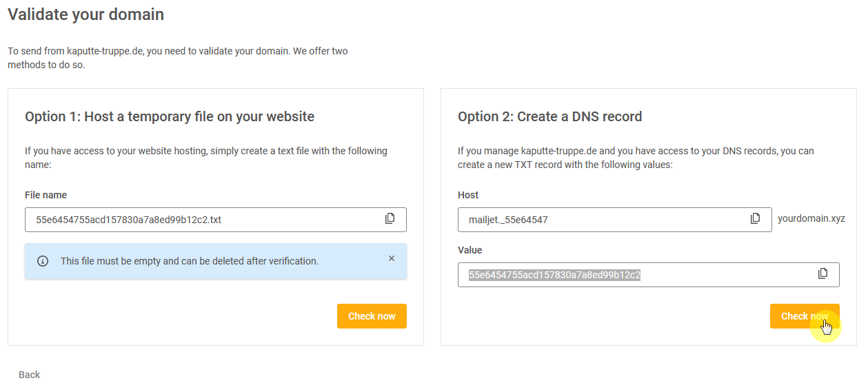Click the intro paragraph about kaputte-truppe.de
Viewport: 868px width, 385px height.
[177, 58]
